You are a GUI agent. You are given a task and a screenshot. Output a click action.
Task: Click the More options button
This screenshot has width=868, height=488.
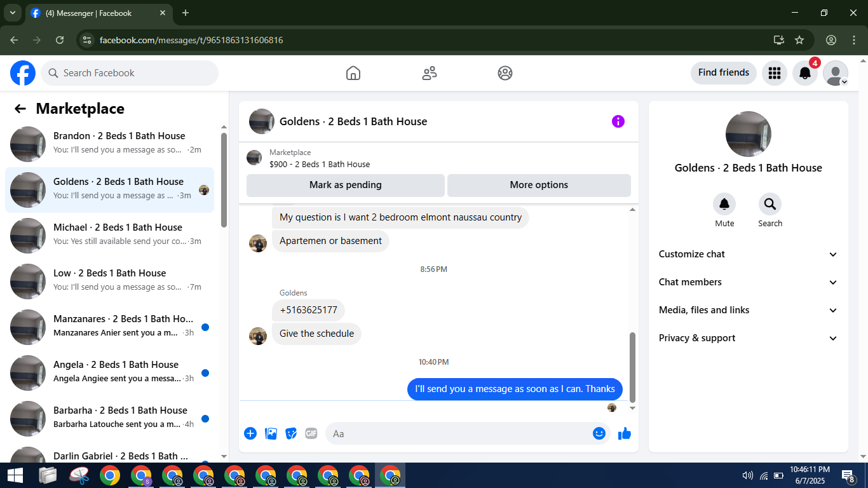click(539, 185)
